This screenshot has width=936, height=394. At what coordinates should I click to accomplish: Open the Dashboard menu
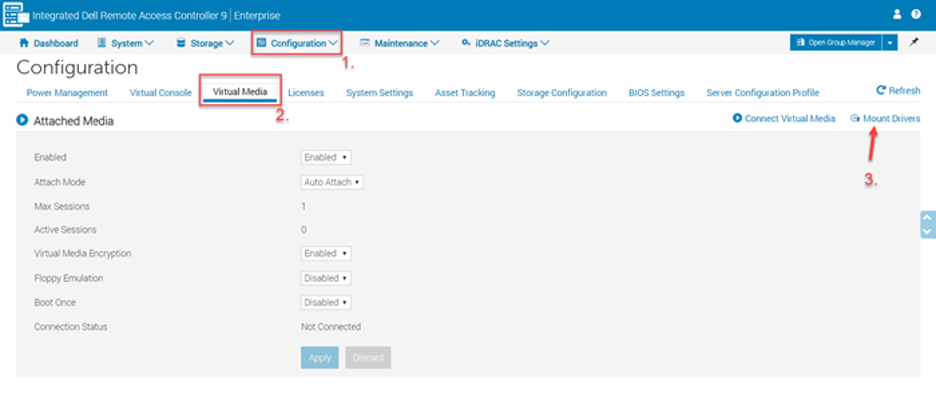tap(49, 43)
